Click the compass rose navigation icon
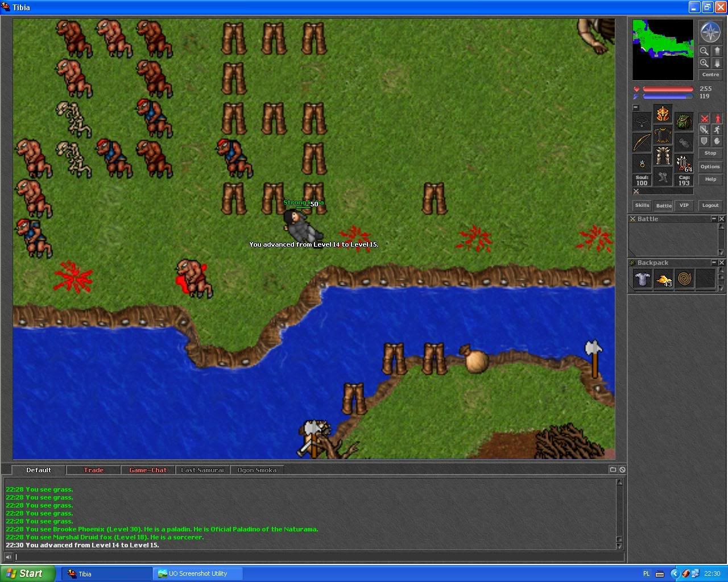This screenshot has width=728, height=582. click(x=710, y=32)
